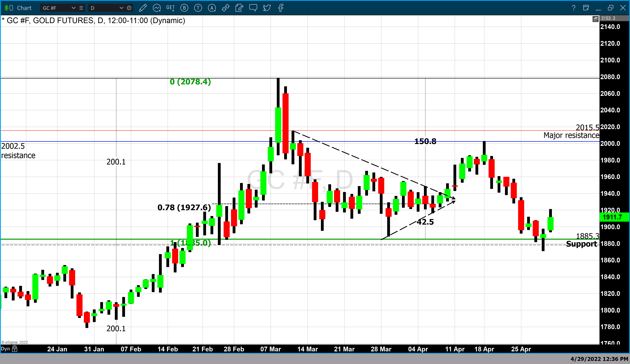The height and width of the screenshot is (364, 630).
Task: Share chart via Twitter icon
Action: click(267, 8)
